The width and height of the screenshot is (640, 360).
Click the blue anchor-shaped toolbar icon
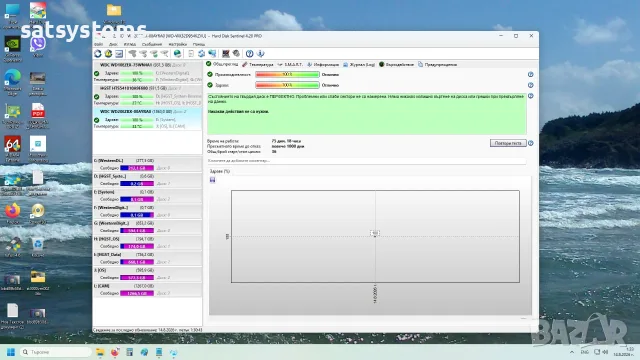[260, 53]
